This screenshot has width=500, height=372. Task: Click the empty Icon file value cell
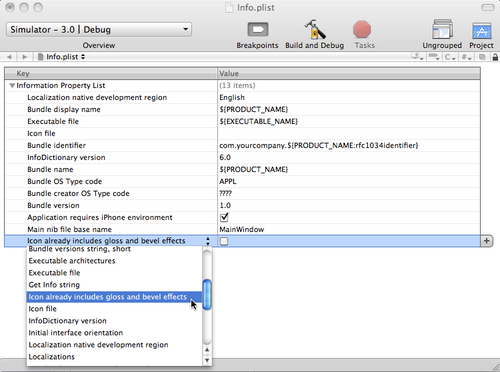(349, 134)
